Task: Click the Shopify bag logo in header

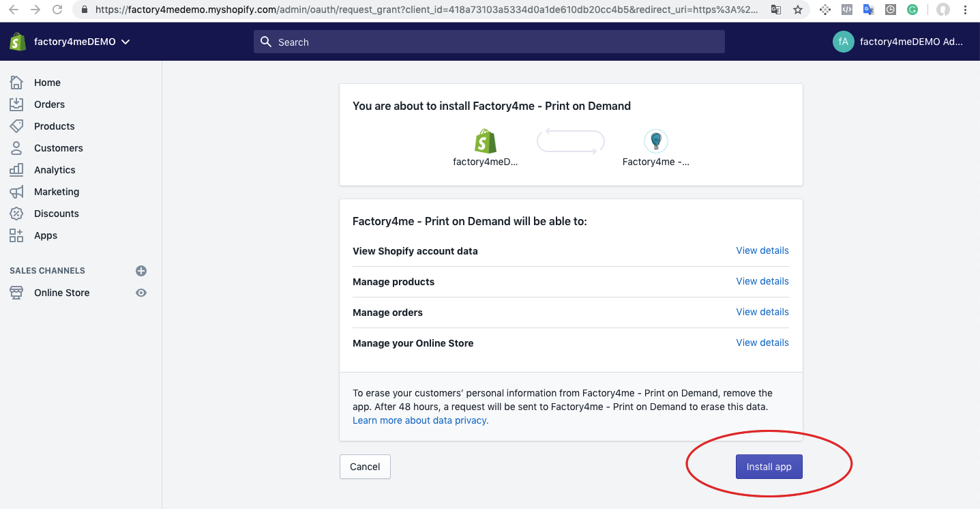Action: 18,42
